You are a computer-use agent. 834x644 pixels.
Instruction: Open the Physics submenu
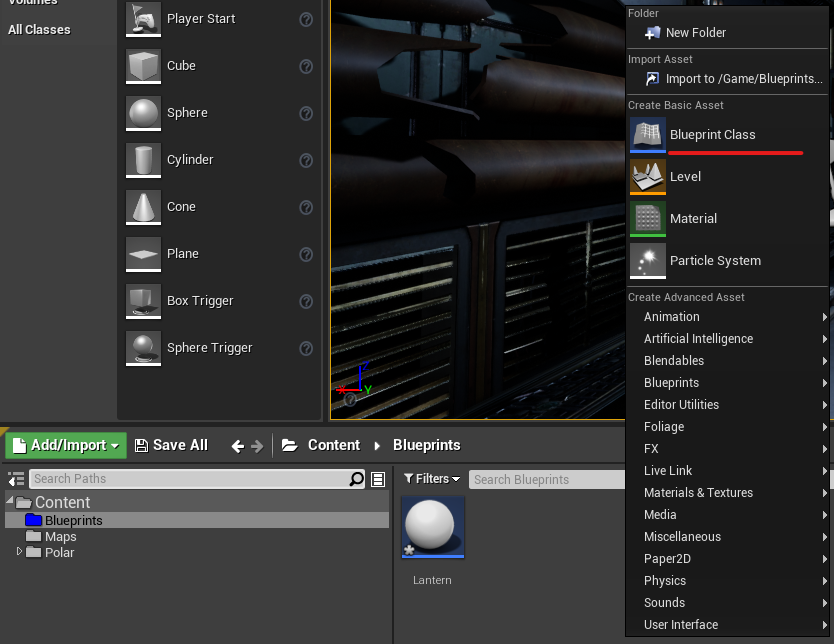pos(727,581)
